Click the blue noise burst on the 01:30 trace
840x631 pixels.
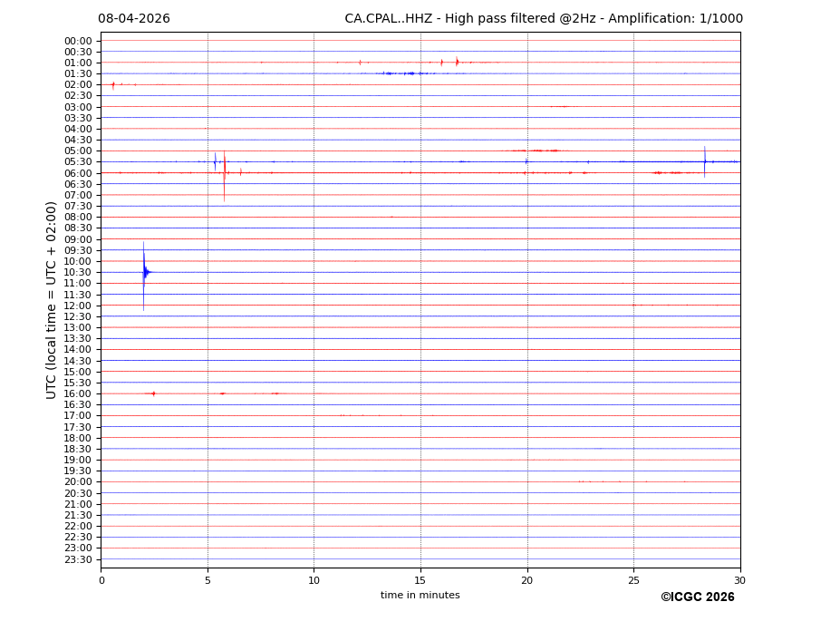[399, 73]
